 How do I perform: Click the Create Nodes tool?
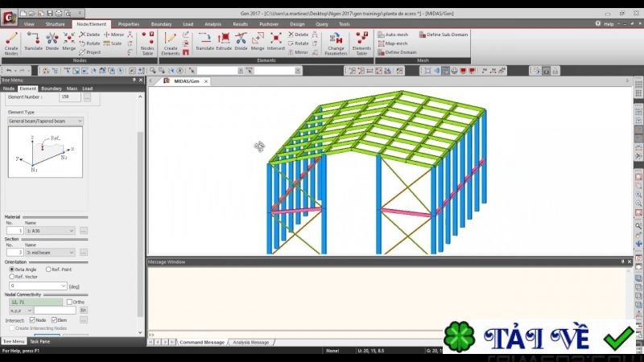point(11,43)
